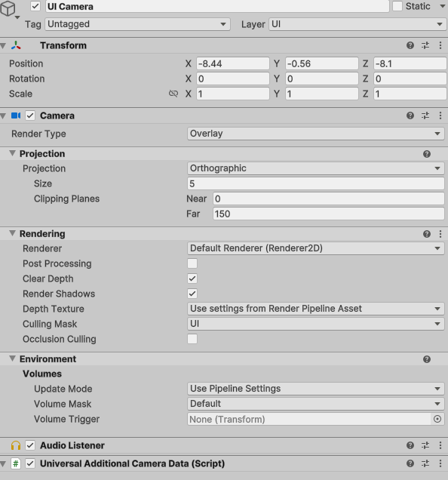Click Far clipping plane field
Screen dimensions: 448x480
coord(329,214)
